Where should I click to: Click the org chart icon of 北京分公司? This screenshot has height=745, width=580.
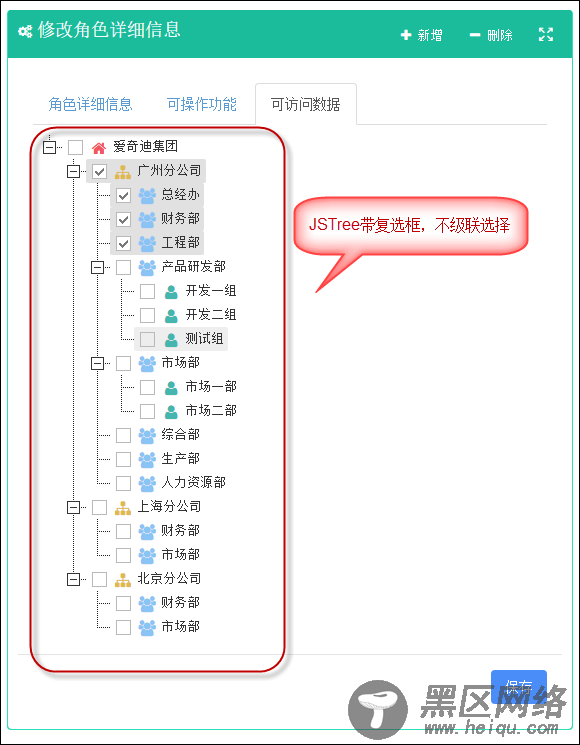pyautogui.click(x=123, y=580)
